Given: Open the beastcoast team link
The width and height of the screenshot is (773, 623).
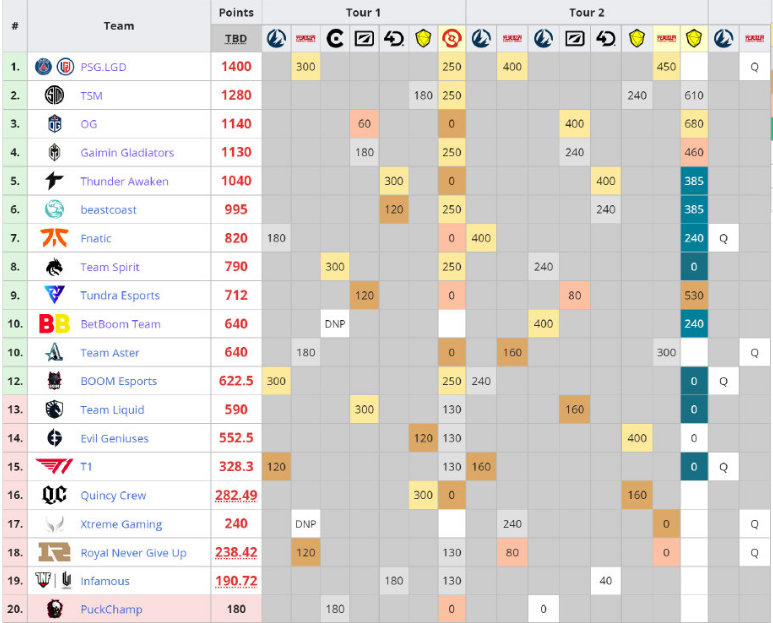Looking at the screenshot, I should click(x=108, y=210).
